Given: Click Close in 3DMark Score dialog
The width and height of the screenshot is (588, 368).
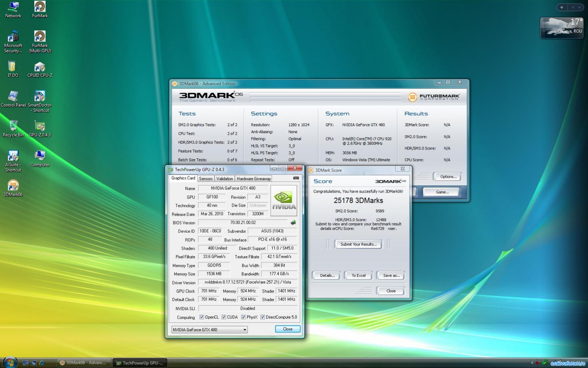Looking at the screenshot, I should pyautogui.click(x=391, y=291).
